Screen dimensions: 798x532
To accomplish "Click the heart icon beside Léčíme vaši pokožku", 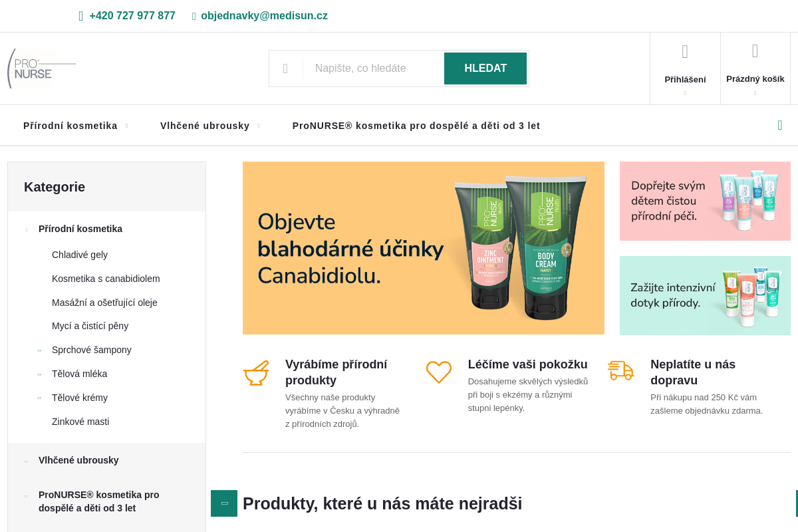I will [439, 372].
